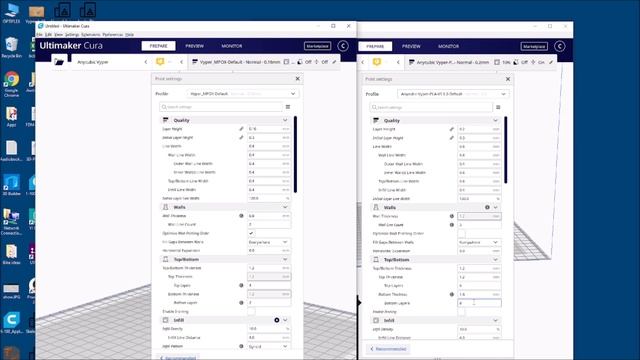
Task: Open Settings menu in left Cura window
Action: click(x=72, y=35)
